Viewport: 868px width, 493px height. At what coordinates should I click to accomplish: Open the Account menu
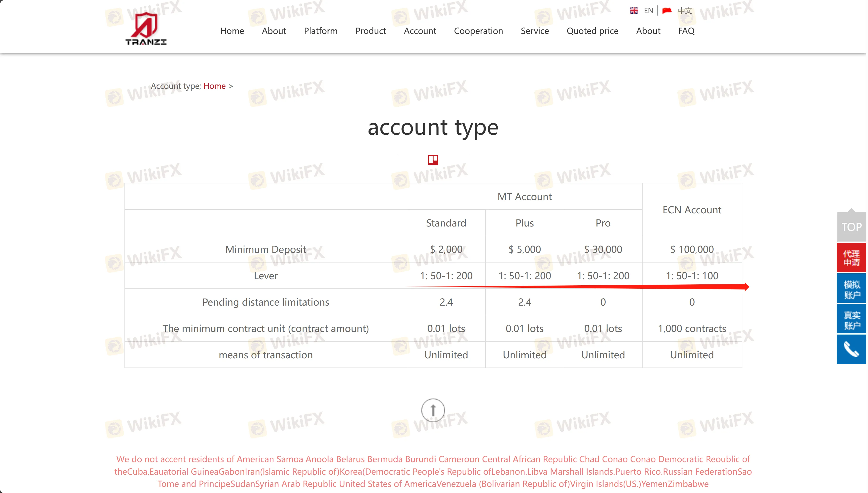420,31
